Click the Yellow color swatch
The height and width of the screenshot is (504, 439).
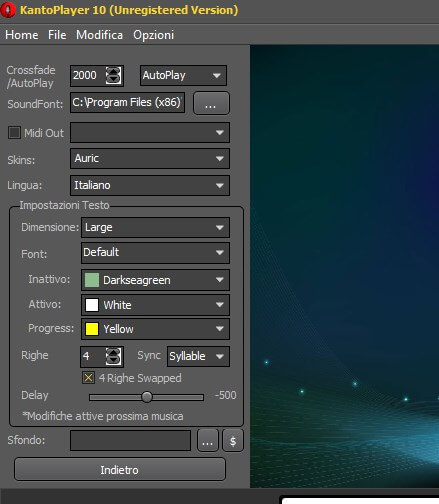pyautogui.click(x=92, y=329)
